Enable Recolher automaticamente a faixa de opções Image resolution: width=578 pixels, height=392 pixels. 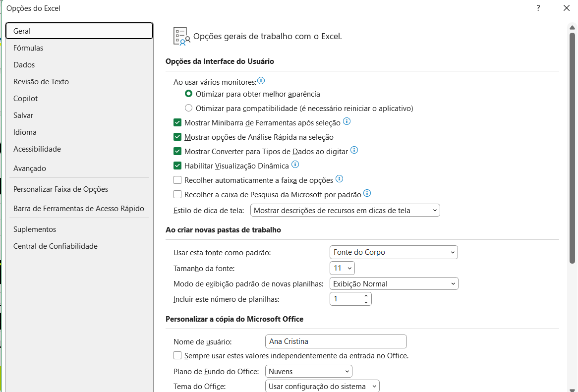(x=177, y=180)
